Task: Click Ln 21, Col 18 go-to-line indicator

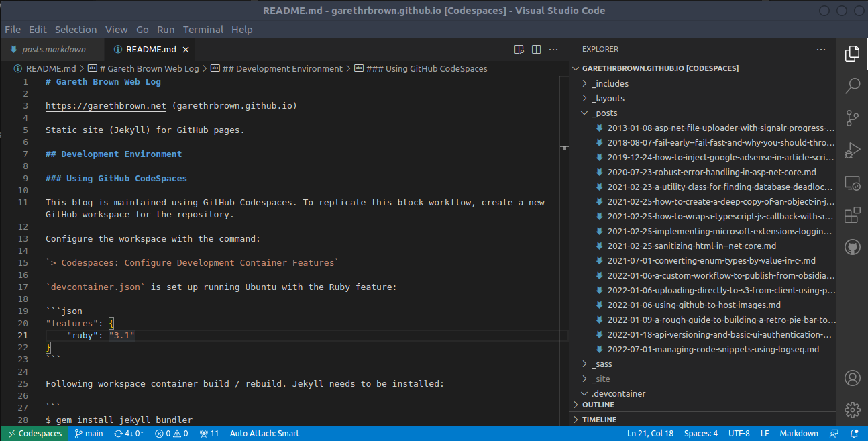Action: pos(650,434)
